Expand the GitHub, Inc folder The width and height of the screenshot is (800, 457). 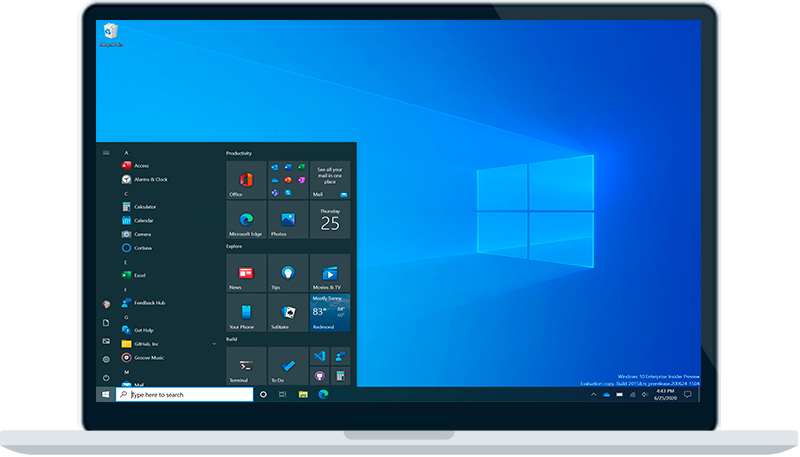pos(170,344)
